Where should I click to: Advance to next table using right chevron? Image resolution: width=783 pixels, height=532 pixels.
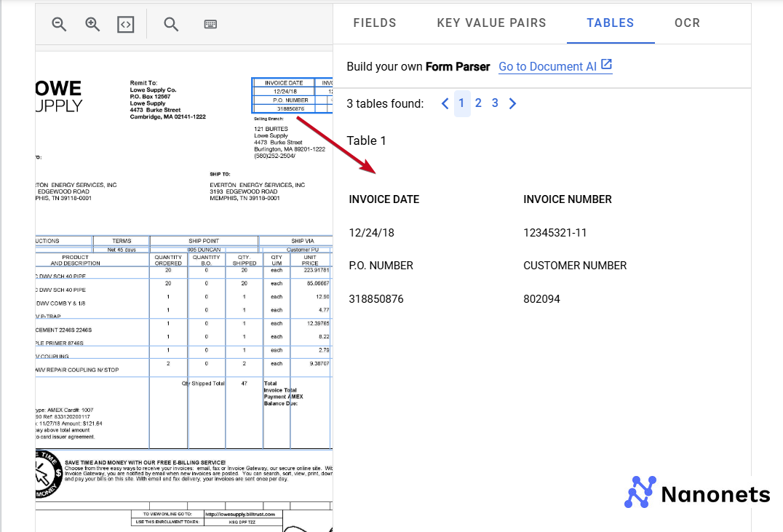512,103
